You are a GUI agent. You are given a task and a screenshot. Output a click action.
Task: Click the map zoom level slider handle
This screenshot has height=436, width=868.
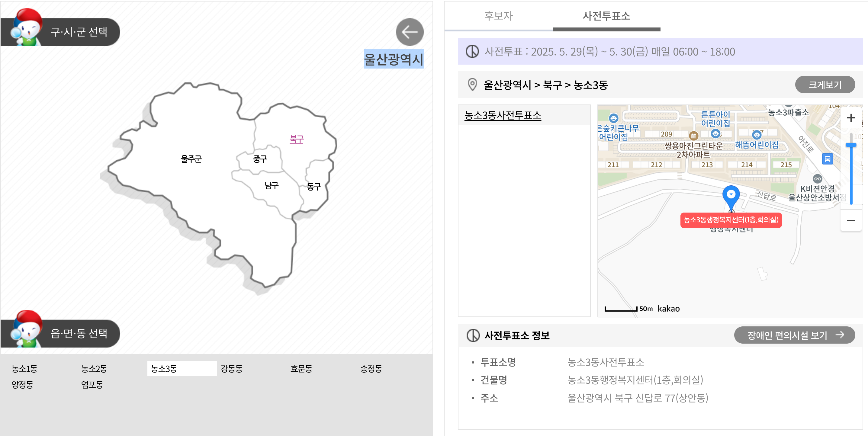[850, 145]
